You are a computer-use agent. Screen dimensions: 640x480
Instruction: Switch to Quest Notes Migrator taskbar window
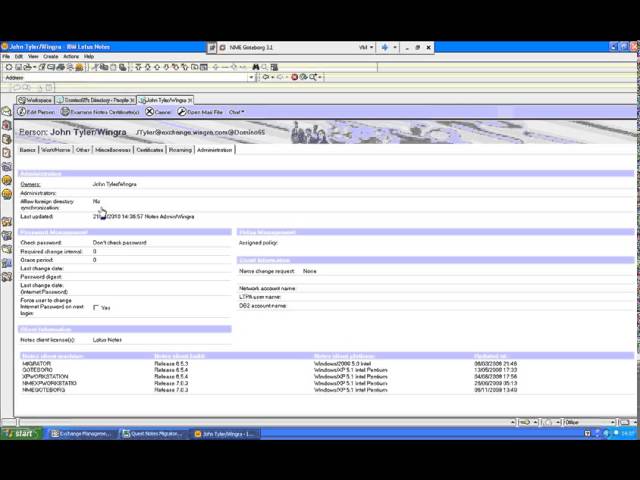(x=151, y=433)
